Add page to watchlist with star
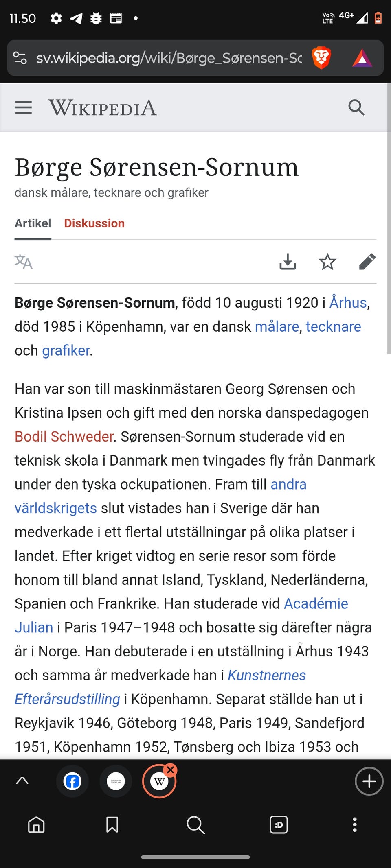 [327, 262]
